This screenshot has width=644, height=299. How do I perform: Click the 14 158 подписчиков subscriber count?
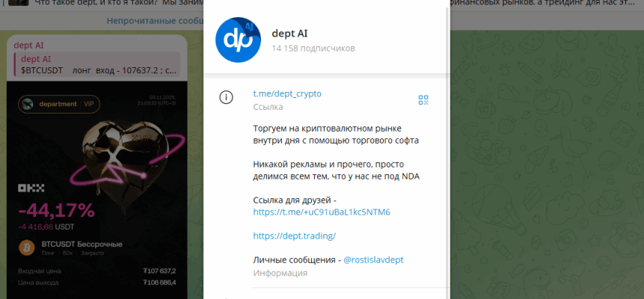[313, 49]
